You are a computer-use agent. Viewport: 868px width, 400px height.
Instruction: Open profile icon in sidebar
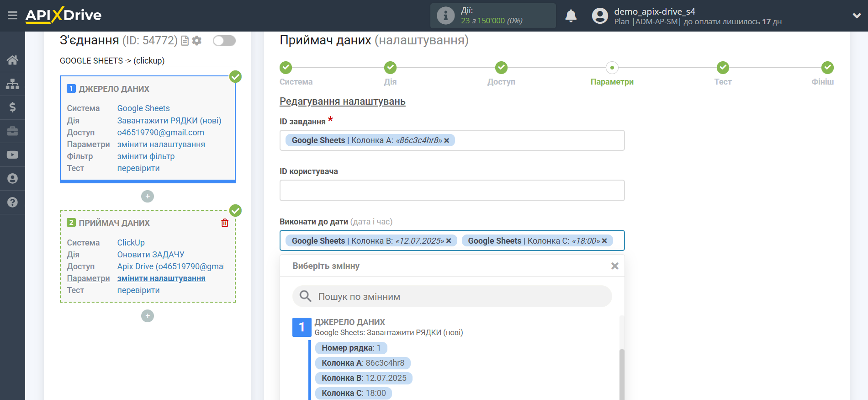[x=12, y=179]
